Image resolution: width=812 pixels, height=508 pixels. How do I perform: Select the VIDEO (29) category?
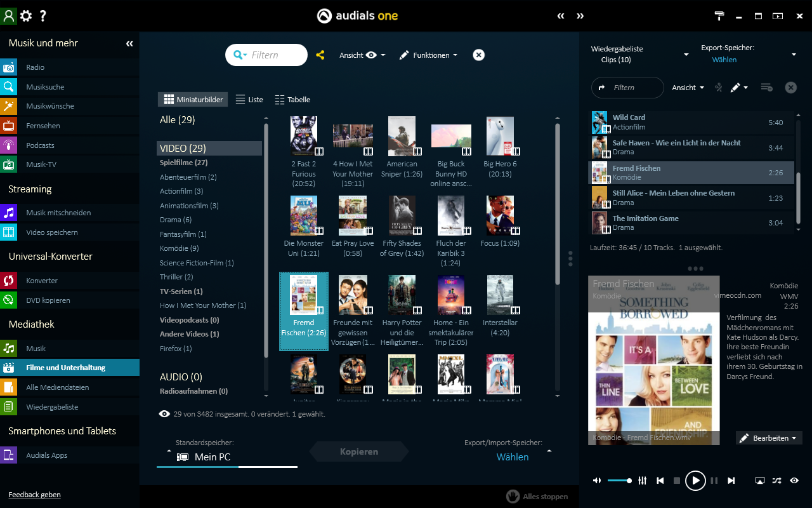pos(209,149)
